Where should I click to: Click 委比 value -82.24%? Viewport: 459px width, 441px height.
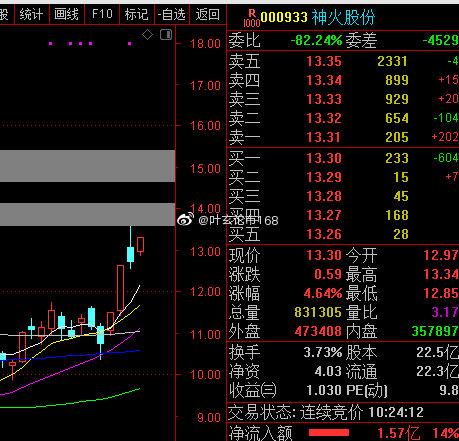point(317,41)
